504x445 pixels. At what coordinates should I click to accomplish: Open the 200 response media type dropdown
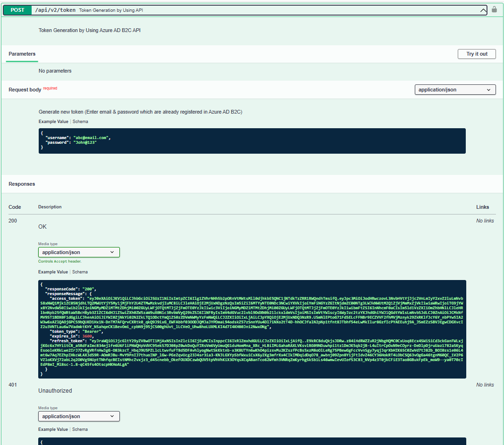click(79, 252)
